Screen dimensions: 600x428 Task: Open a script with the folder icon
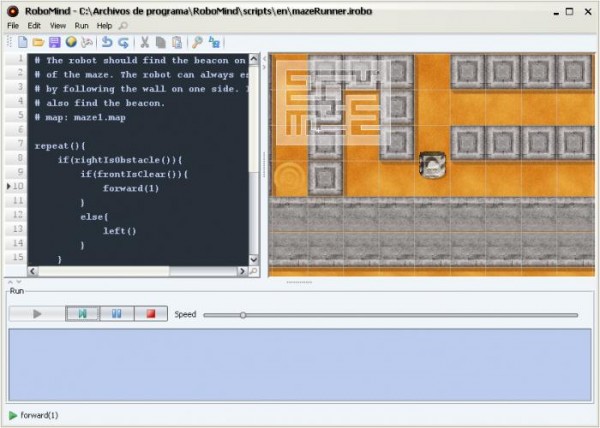(38, 42)
